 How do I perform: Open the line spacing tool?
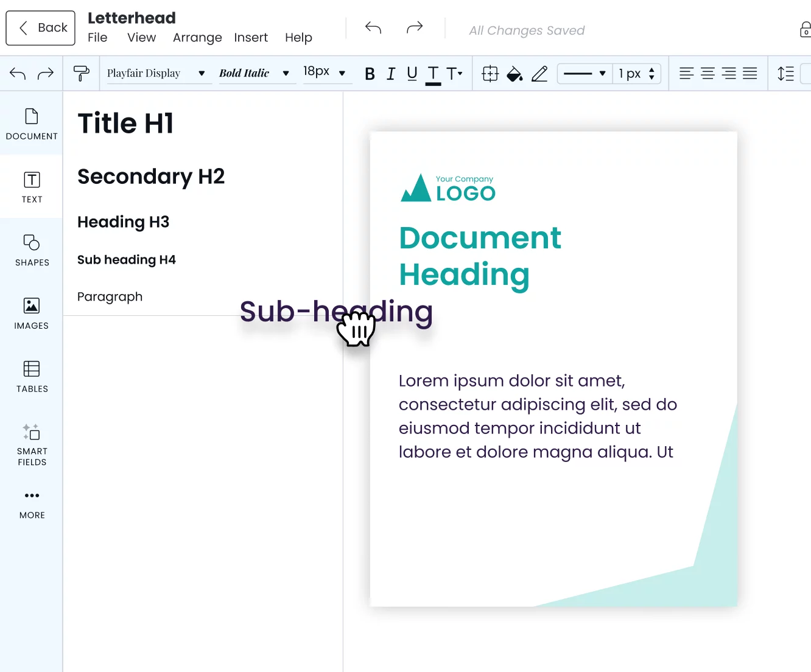[x=785, y=74]
